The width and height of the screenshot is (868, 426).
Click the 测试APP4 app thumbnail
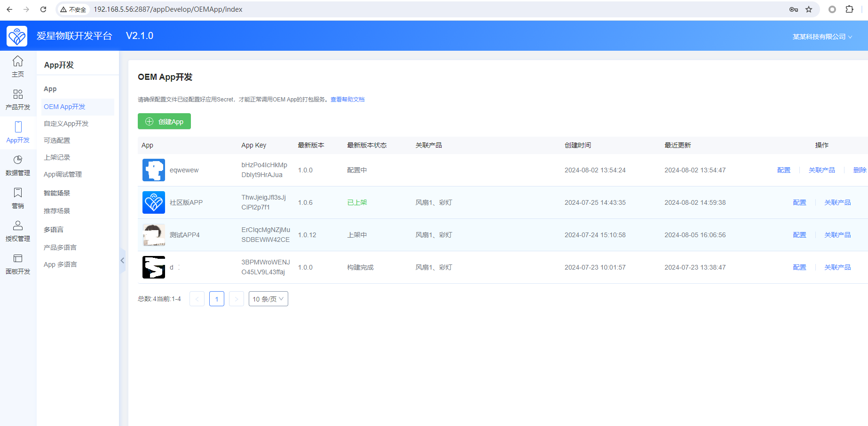coord(154,235)
